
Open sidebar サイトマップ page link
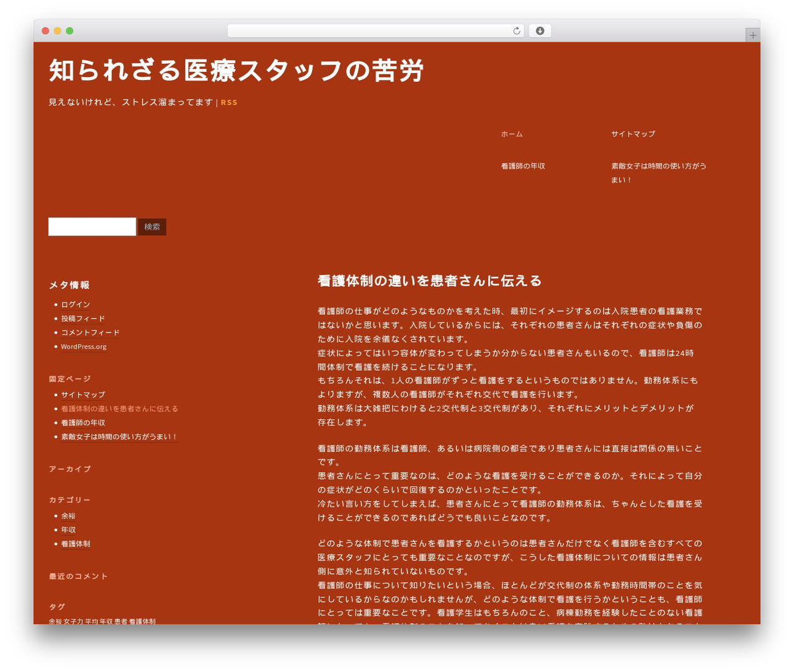click(x=83, y=395)
